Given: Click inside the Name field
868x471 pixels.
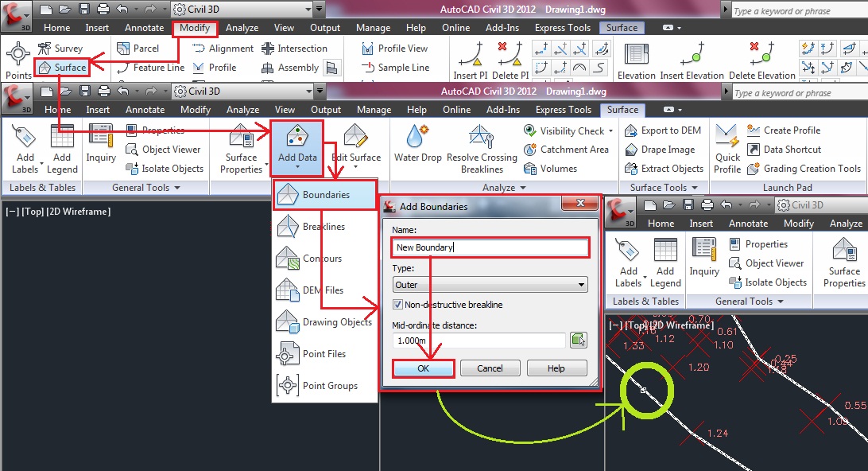Looking at the screenshot, I should point(490,247).
